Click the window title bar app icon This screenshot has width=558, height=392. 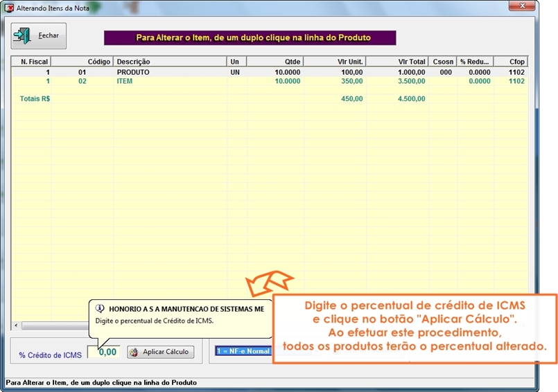coord(9,8)
